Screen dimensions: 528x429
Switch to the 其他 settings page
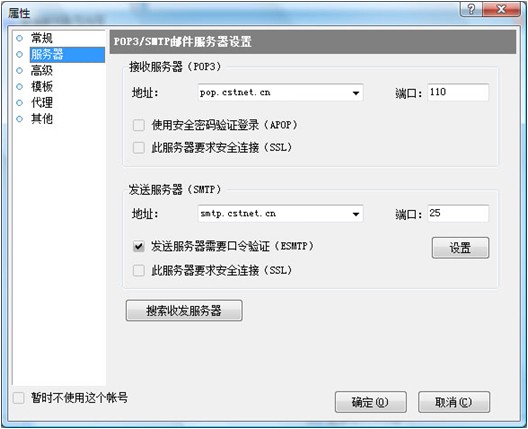click(x=42, y=119)
